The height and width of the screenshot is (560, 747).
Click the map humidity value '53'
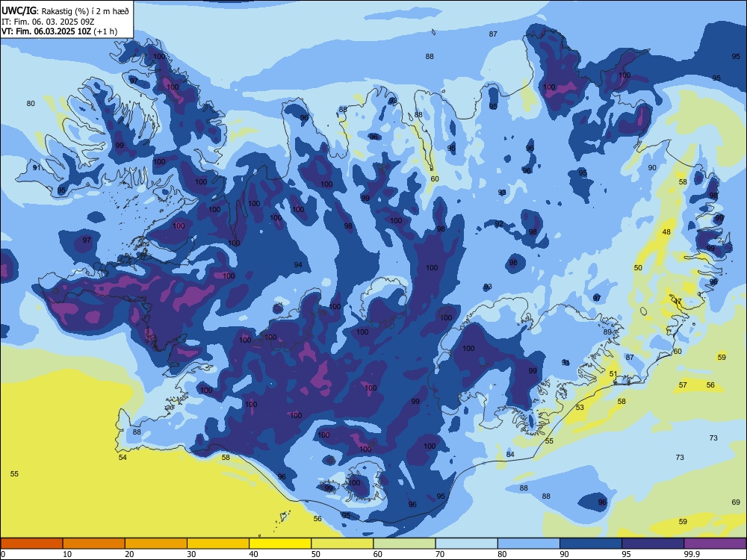click(x=580, y=407)
